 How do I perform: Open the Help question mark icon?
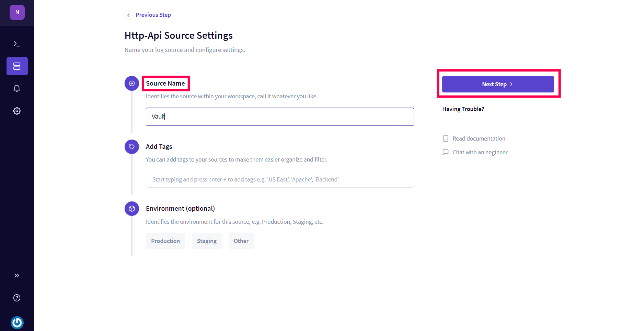[x=17, y=298]
